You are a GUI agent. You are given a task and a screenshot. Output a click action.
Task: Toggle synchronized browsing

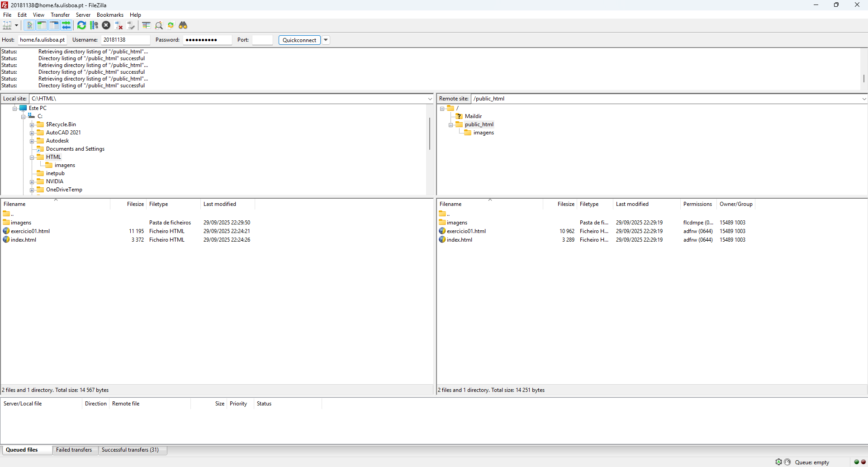pos(171,25)
